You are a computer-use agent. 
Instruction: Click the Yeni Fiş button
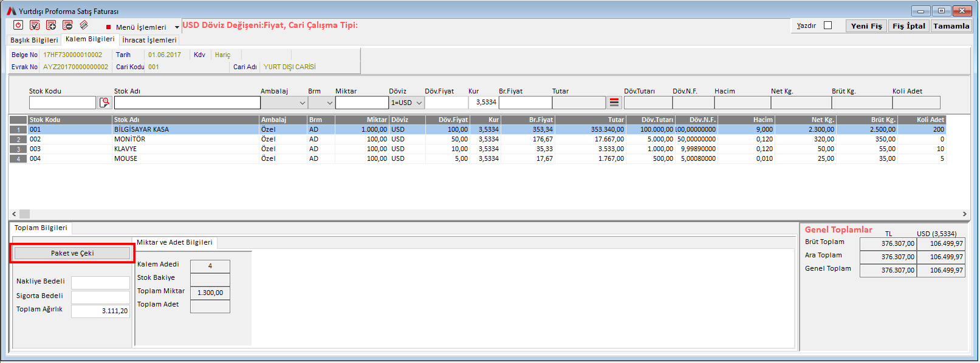(866, 26)
